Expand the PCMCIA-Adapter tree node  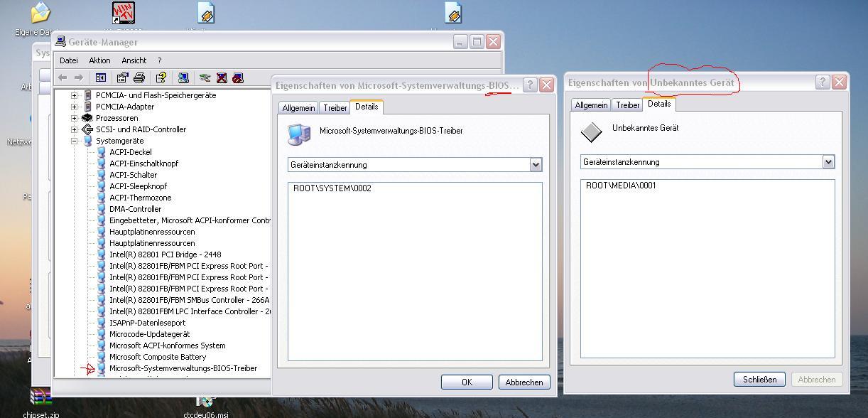click(74, 107)
